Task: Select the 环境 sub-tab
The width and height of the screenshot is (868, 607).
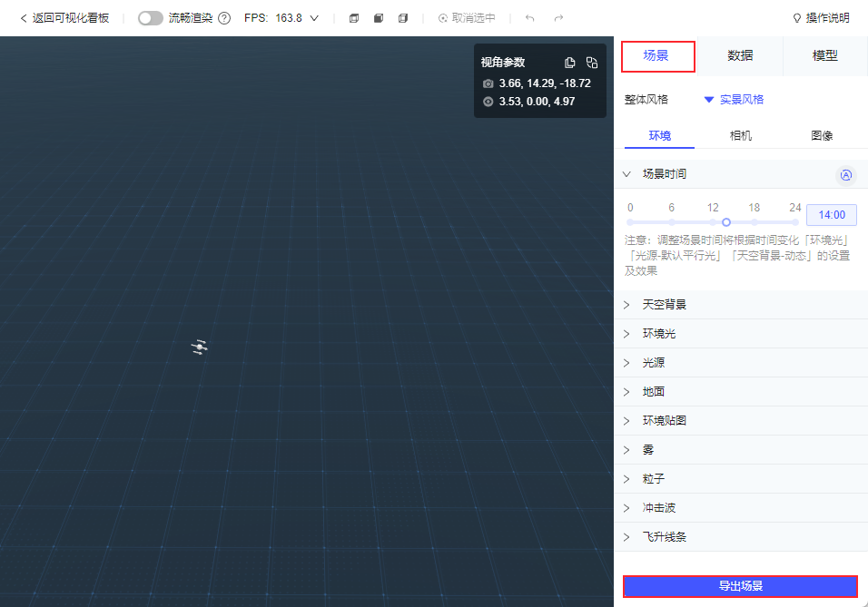Action: pyautogui.click(x=659, y=135)
